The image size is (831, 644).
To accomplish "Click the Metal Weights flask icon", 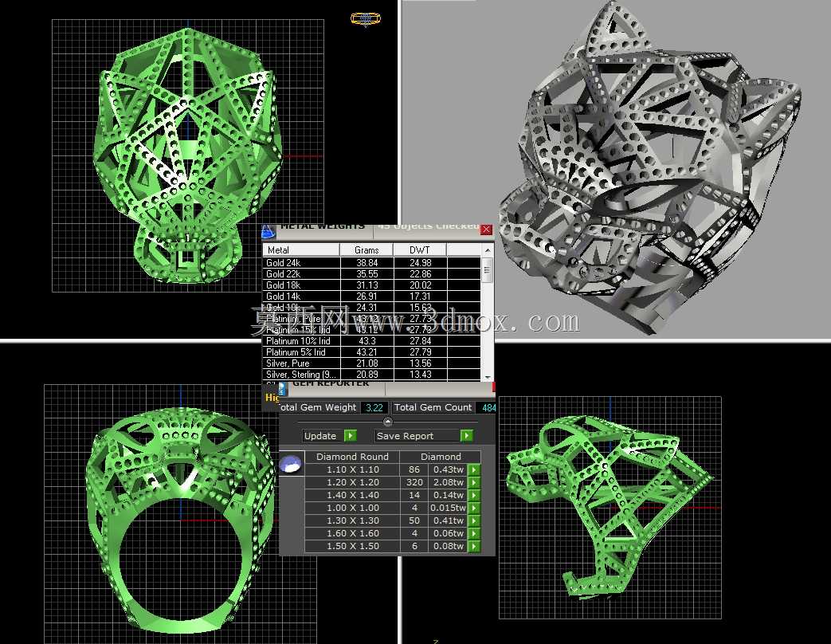I will point(269,231).
